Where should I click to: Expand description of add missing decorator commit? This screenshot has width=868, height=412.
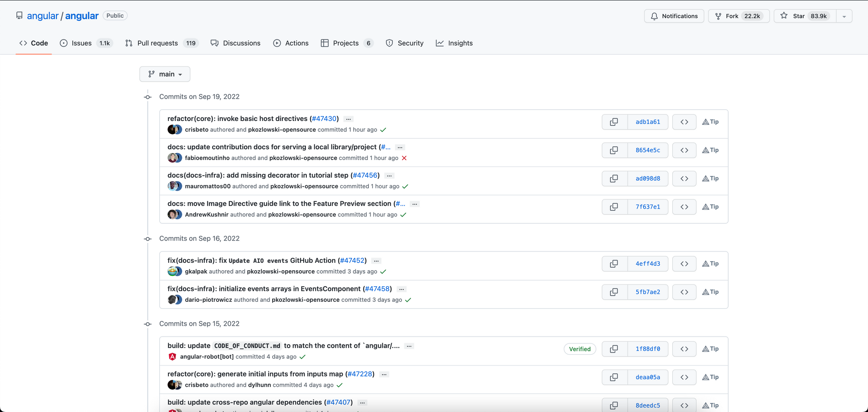coord(389,176)
